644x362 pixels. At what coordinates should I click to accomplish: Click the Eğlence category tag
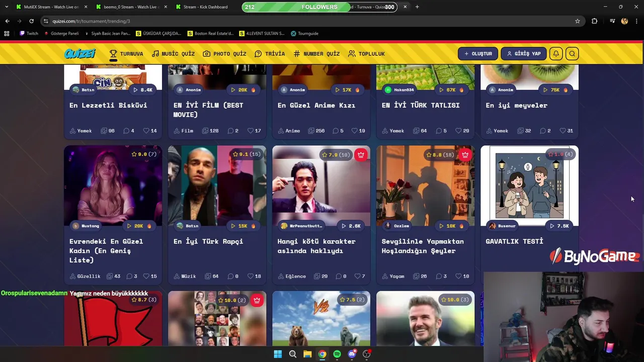292,276
